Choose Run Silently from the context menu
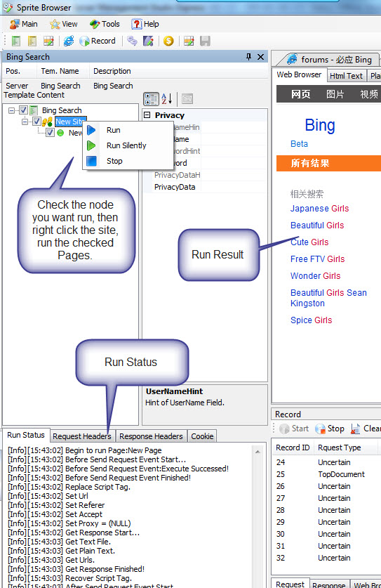 point(127,145)
